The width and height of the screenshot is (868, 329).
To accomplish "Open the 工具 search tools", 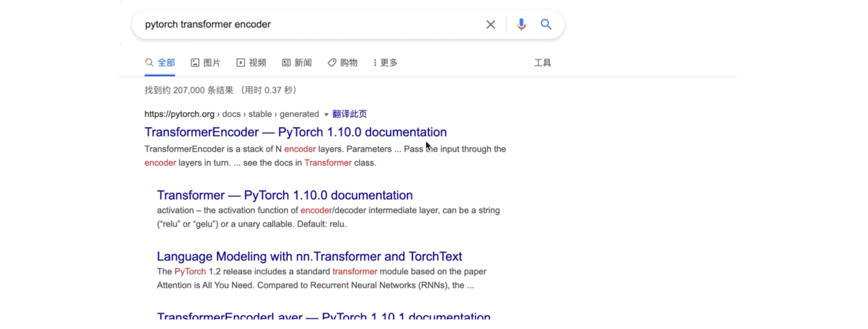I will tap(542, 63).
